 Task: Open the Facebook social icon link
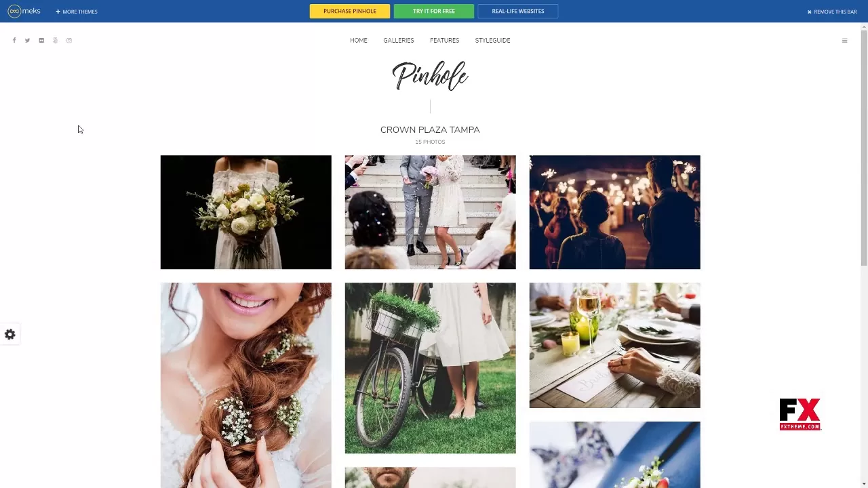click(14, 41)
